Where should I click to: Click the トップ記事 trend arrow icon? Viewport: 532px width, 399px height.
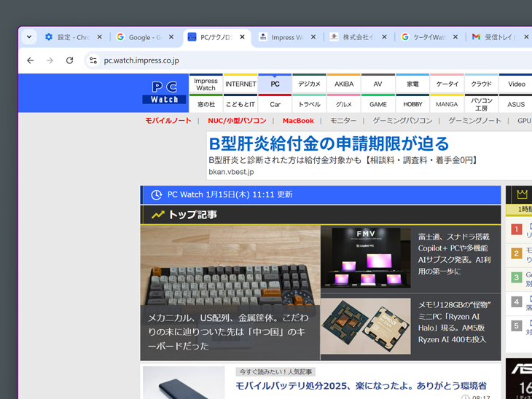coord(157,215)
